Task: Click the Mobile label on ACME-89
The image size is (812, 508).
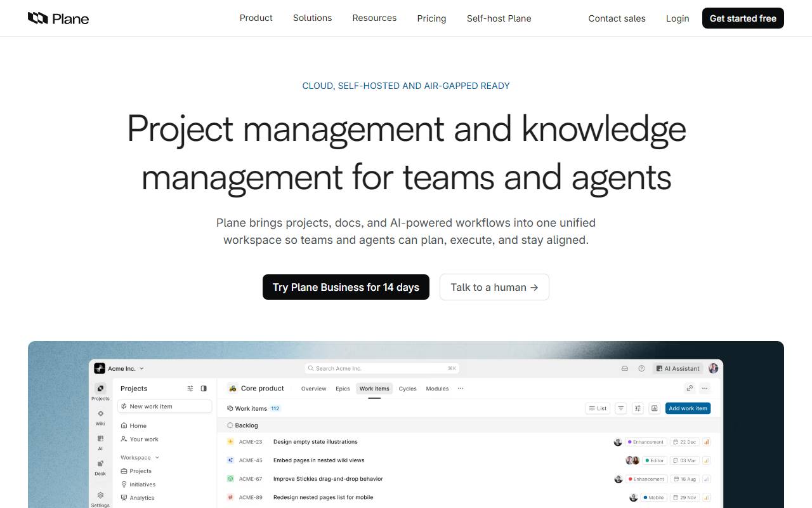Action: click(x=653, y=497)
